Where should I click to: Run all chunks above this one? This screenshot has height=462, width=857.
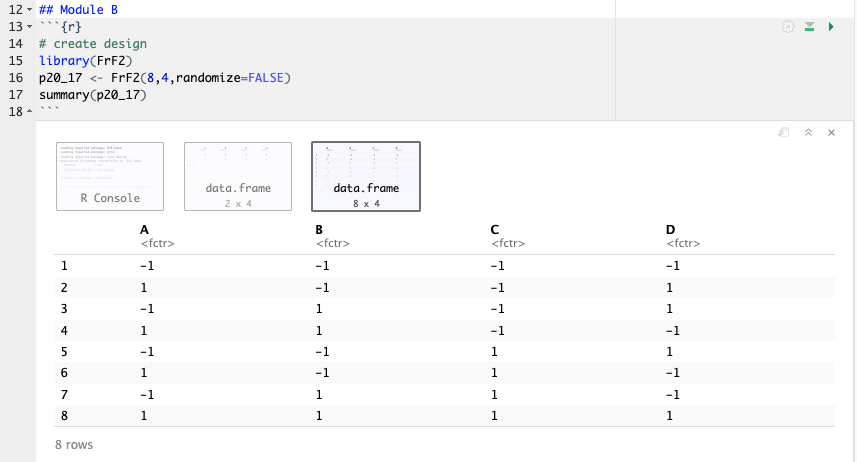click(x=810, y=27)
